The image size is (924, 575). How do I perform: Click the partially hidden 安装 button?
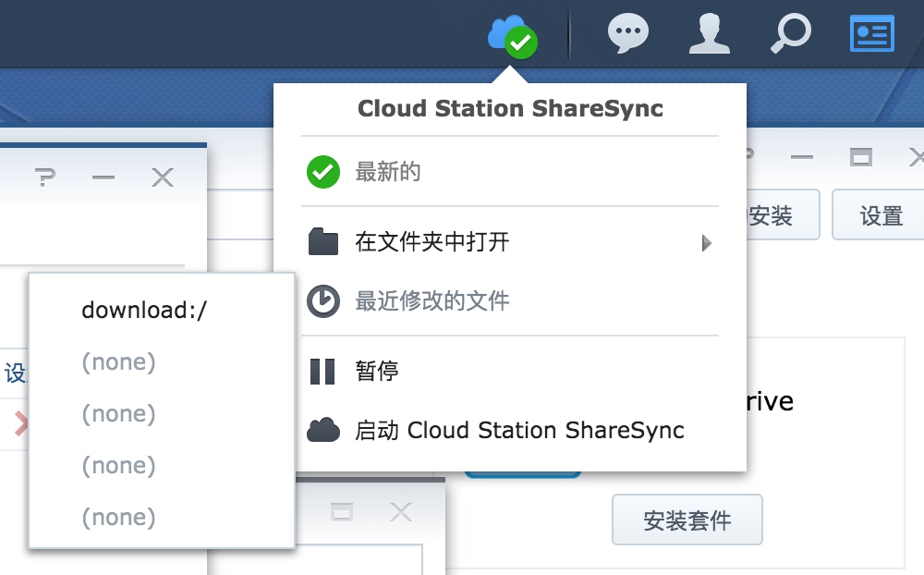tap(783, 215)
